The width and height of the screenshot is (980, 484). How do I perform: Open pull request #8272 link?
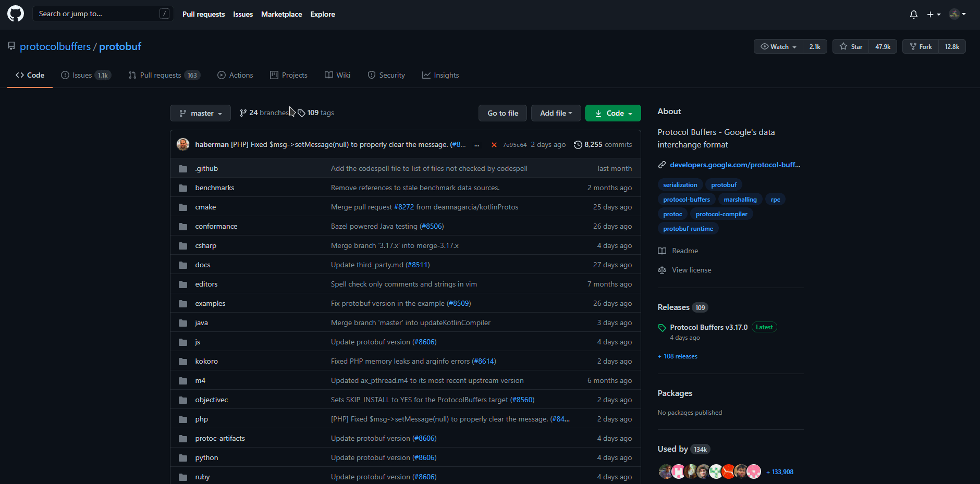404,207
